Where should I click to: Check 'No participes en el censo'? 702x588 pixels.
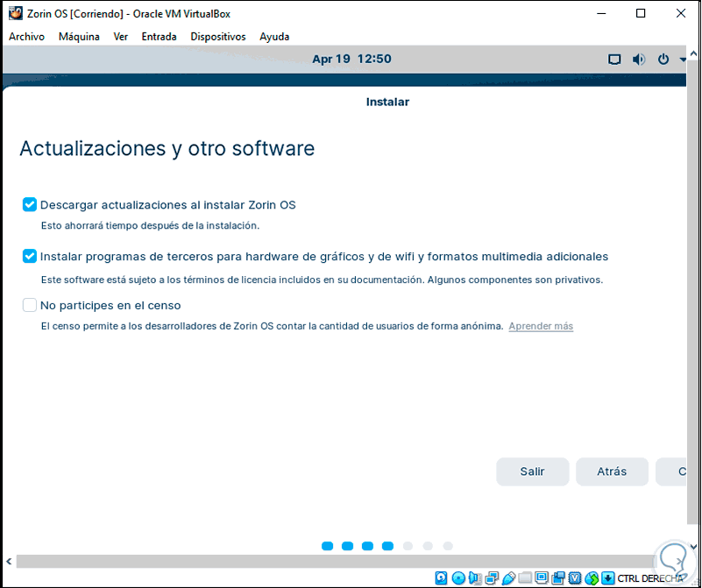30,305
